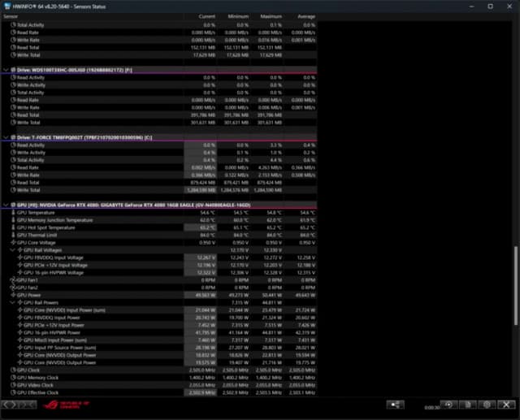Click the clock icon beside GPU Memory Clock
The width and height of the screenshot is (520, 420).
click(x=13, y=378)
